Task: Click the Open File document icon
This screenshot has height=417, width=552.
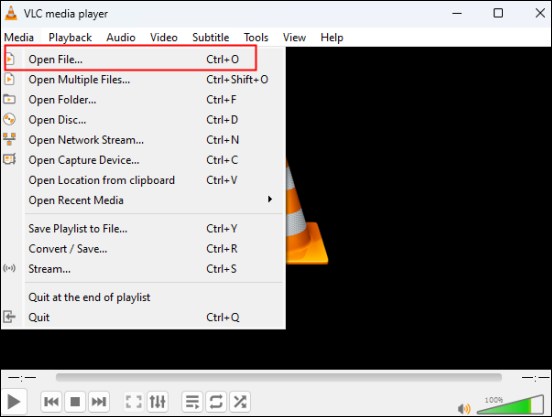Action: (10, 59)
